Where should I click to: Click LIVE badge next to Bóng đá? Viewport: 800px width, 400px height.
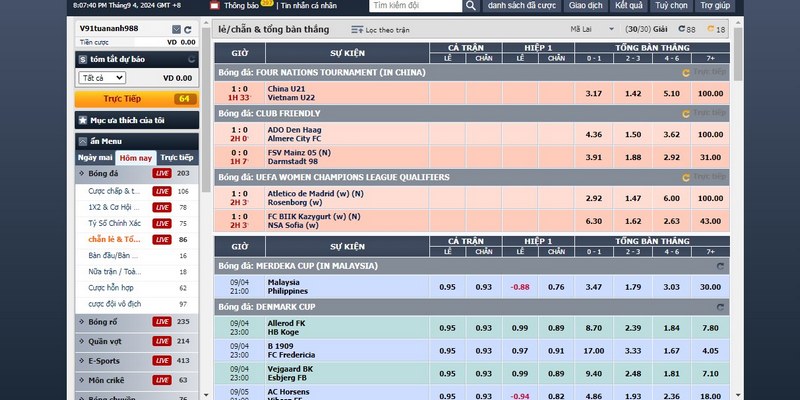pyautogui.click(x=162, y=173)
